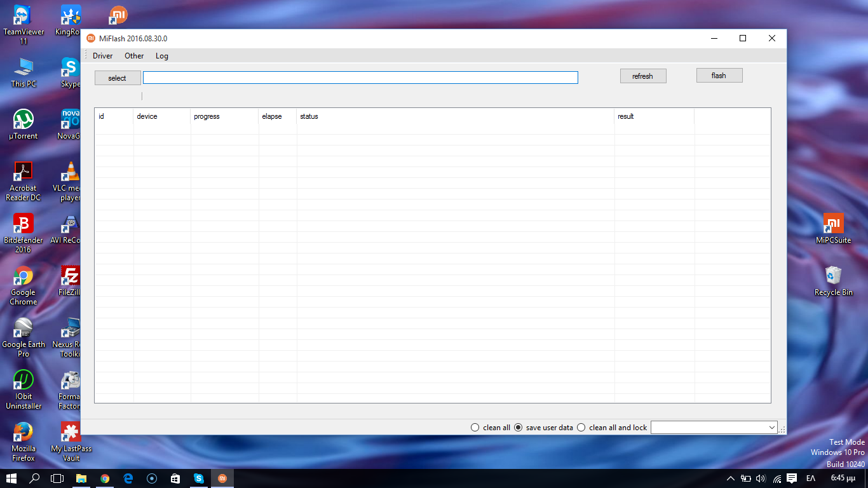The image size is (868, 488).
Task: Click the flash button
Action: point(719,76)
